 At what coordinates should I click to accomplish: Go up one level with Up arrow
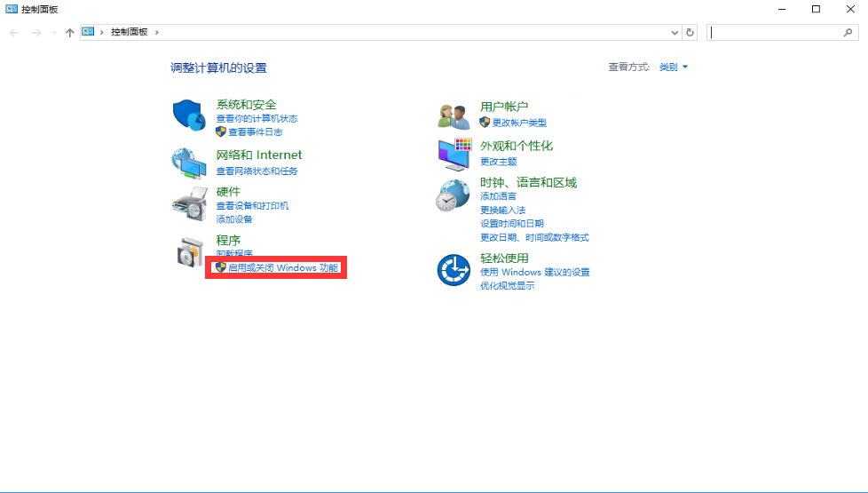[x=70, y=33]
